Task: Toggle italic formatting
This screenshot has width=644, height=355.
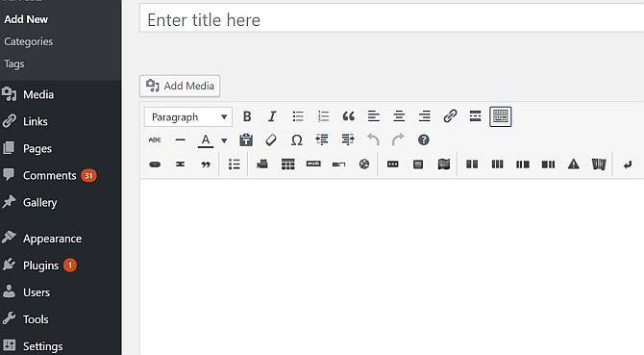Action: 272,116
